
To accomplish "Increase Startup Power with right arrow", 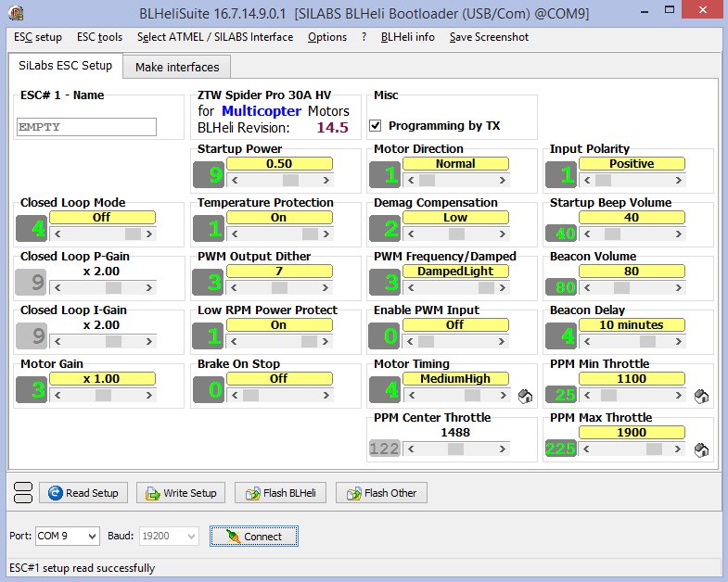I will click(326, 180).
